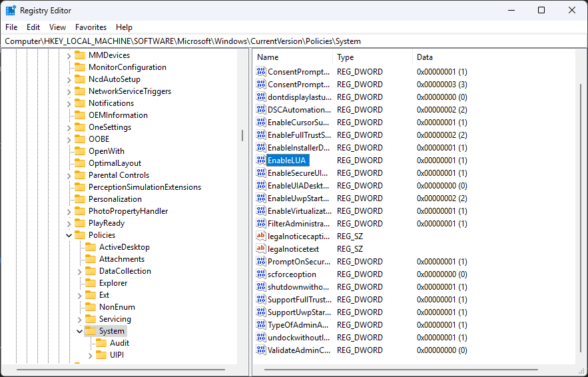This screenshot has height=377, width=588.
Task: Collapse the System tree node
Action: (x=79, y=331)
